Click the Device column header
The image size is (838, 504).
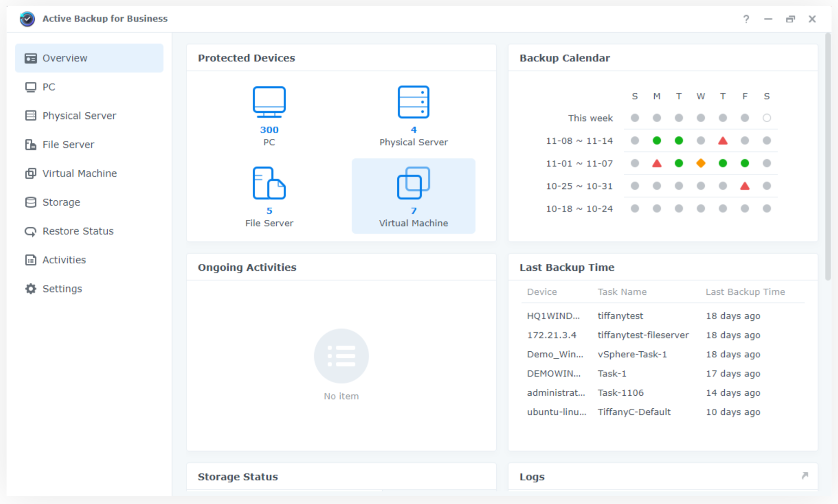pyautogui.click(x=542, y=292)
